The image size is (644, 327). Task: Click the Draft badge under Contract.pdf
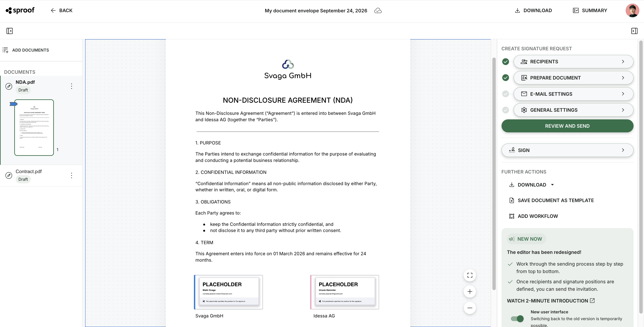tap(23, 179)
